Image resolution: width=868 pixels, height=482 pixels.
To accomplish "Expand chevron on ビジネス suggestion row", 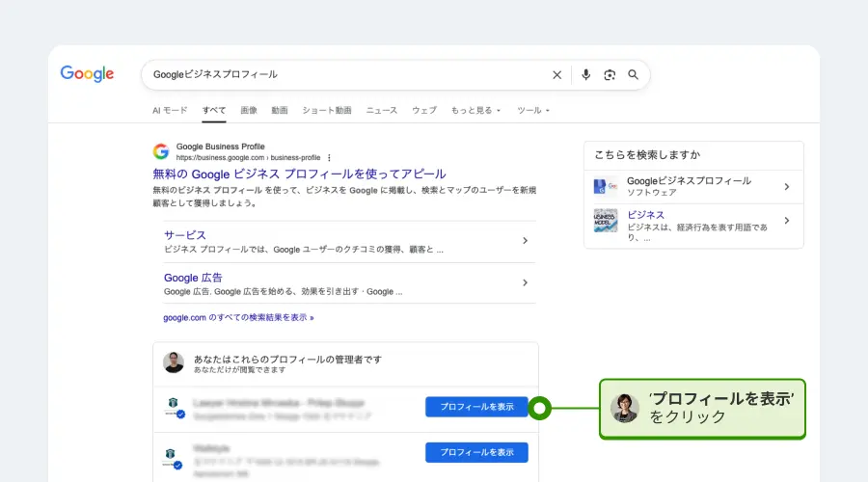I will (x=787, y=221).
